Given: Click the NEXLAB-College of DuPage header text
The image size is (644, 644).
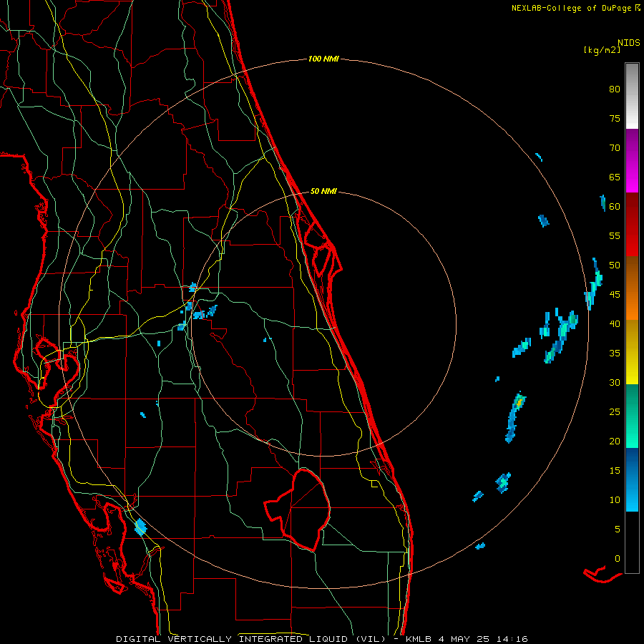Looking at the screenshot, I should [575, 8].
